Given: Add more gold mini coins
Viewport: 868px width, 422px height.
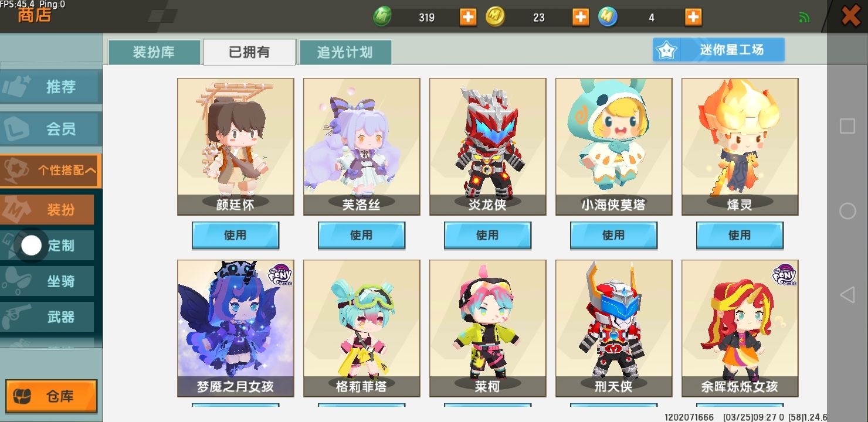Looking at the screenshot, I should (580, 17).
